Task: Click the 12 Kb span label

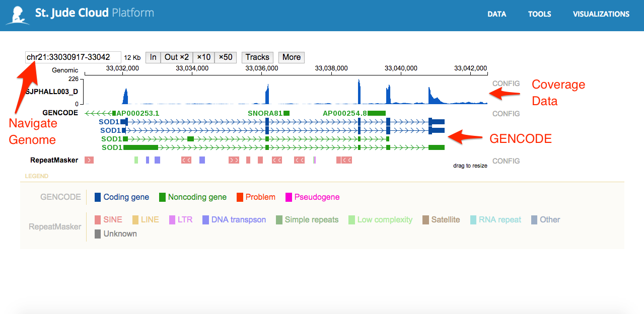Action: 132,58
